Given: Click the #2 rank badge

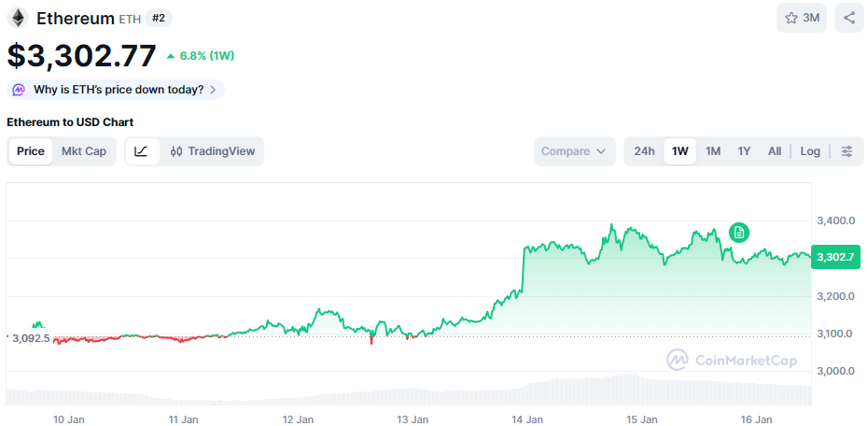Looking at the screenshot, I should point(159,19).
